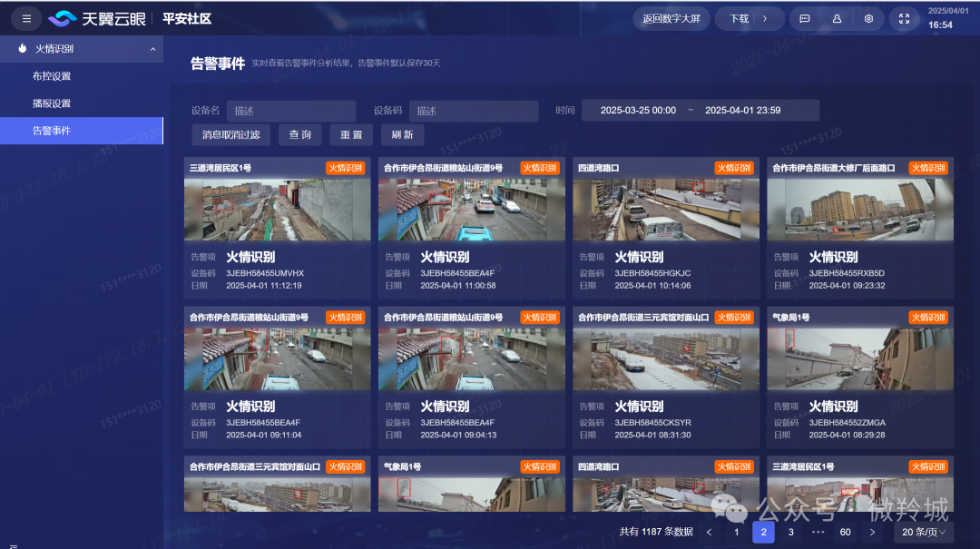
Task: Open 播报设置 in the sidebar
Action: (x=52, y=103)
